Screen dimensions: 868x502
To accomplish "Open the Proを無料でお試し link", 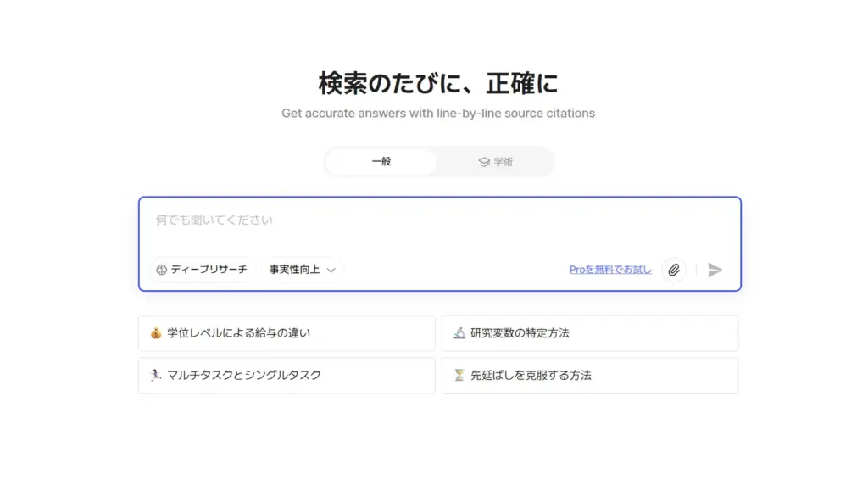I will pos(610,270).
